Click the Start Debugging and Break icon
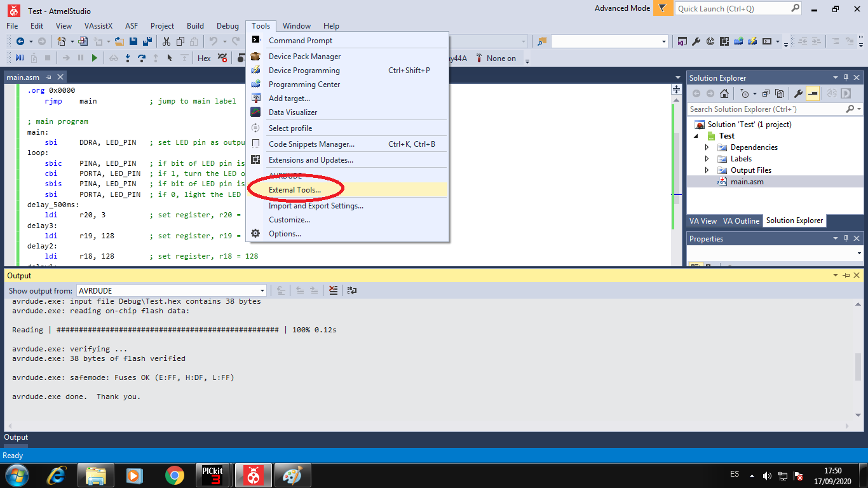The height and width of the screenshot is (488, 868). pos(19,58)
